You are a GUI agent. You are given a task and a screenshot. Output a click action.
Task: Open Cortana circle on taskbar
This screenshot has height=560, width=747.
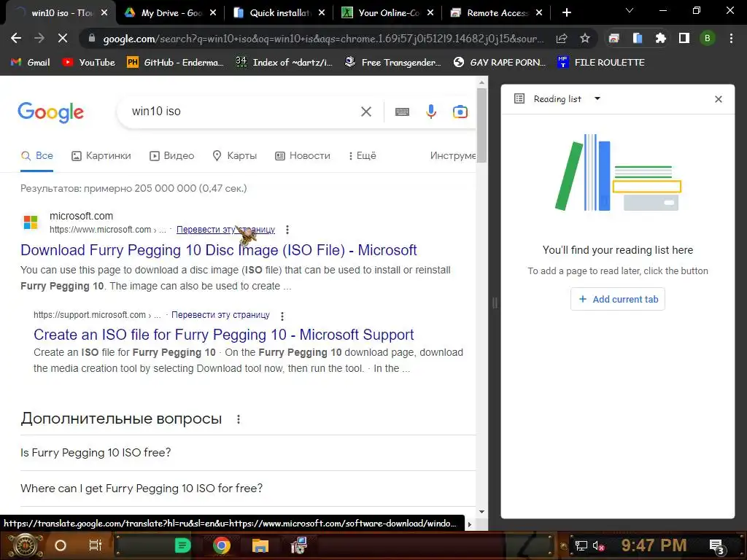60,545
